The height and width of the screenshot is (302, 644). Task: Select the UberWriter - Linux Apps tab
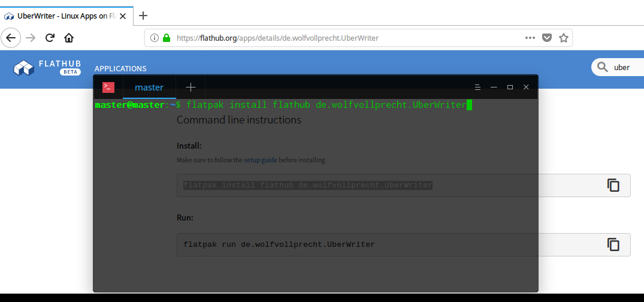[x=66, y=16]
